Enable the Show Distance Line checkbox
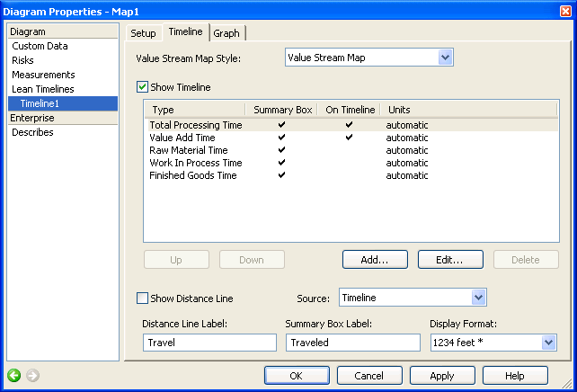This screenshot has width=577, height=392. point(142,298)
